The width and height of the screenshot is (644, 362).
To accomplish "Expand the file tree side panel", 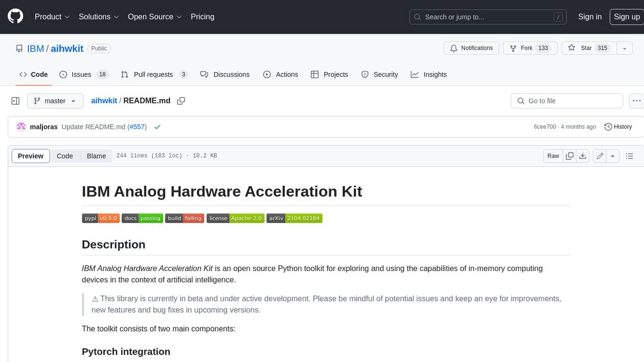I will [x=15, y=101].
